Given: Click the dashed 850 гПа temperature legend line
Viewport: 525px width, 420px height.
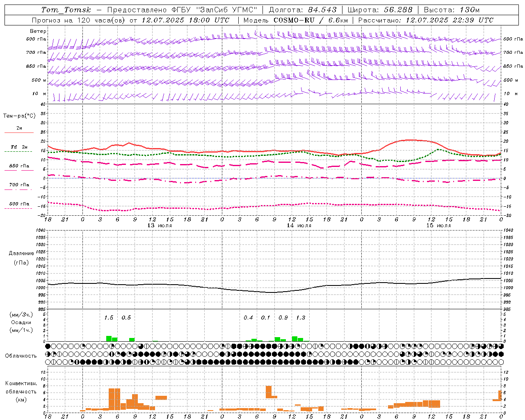Looking at the screenshot, I should [x=18, y=171].
